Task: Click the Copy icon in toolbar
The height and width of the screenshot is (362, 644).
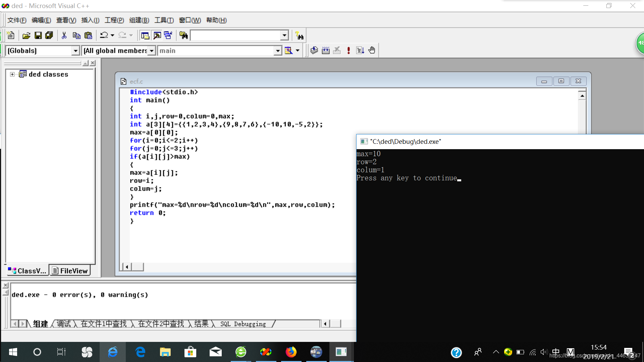Action: [76, 35]
